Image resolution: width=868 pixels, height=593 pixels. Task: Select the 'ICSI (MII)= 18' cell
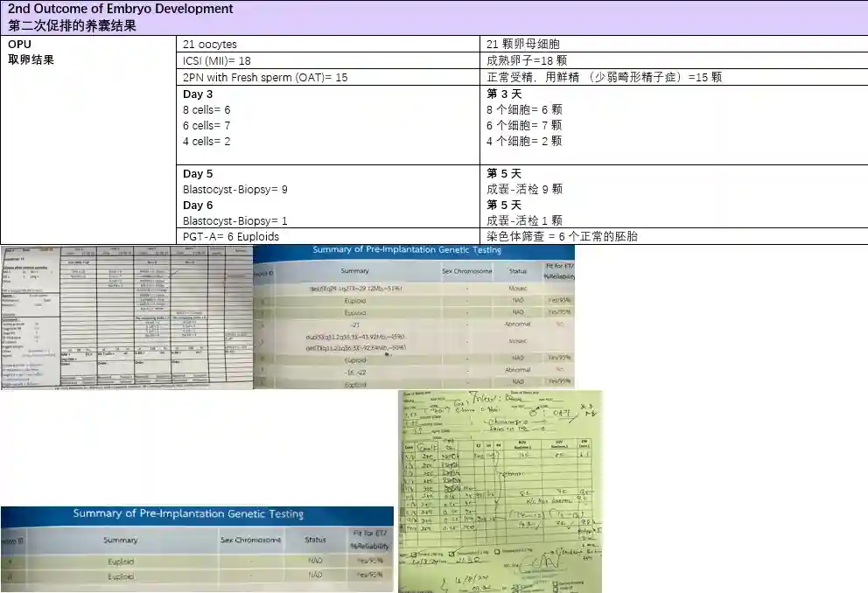click(x=216, y=61)
